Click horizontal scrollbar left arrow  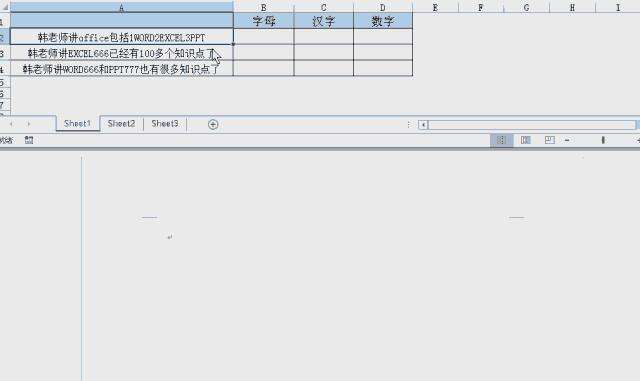[423, 125]
